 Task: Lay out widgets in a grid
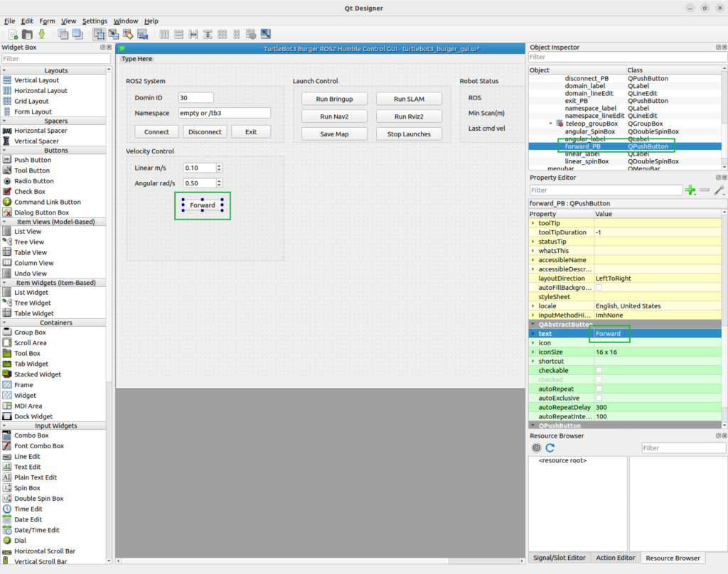click(x=223, y=34)
